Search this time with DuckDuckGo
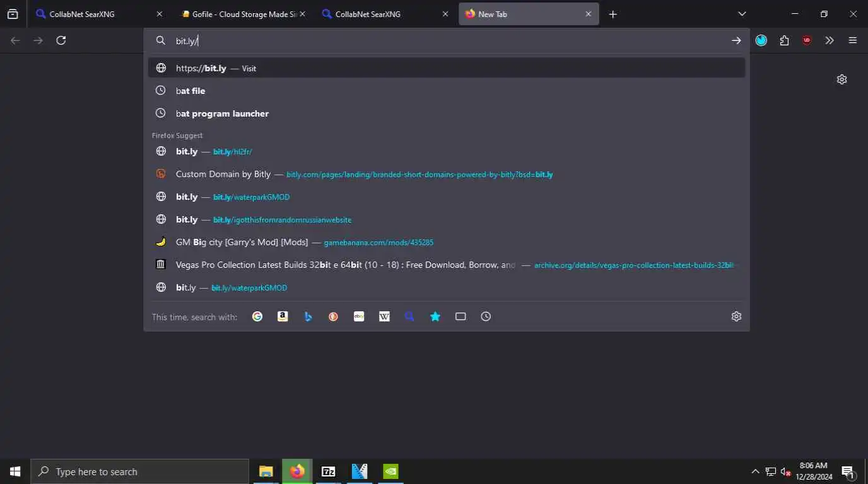The image size is (868, 484). [x=333, y=316]
